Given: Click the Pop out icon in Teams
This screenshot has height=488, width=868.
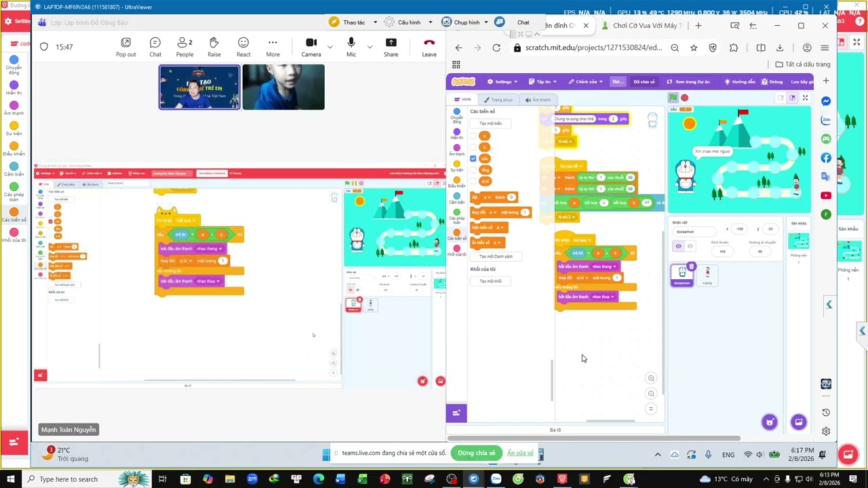Looking at the screenshot, I should tap(125, 47).
